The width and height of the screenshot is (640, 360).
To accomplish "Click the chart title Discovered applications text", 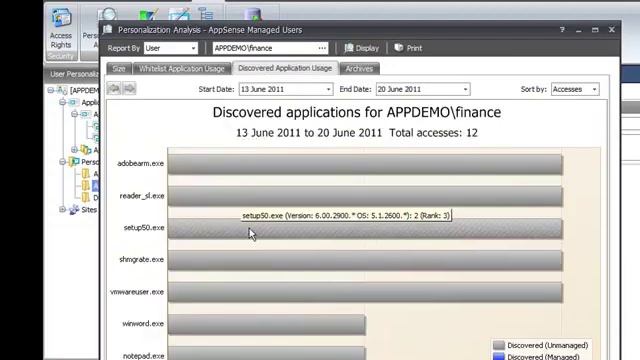I will point(357,112).
